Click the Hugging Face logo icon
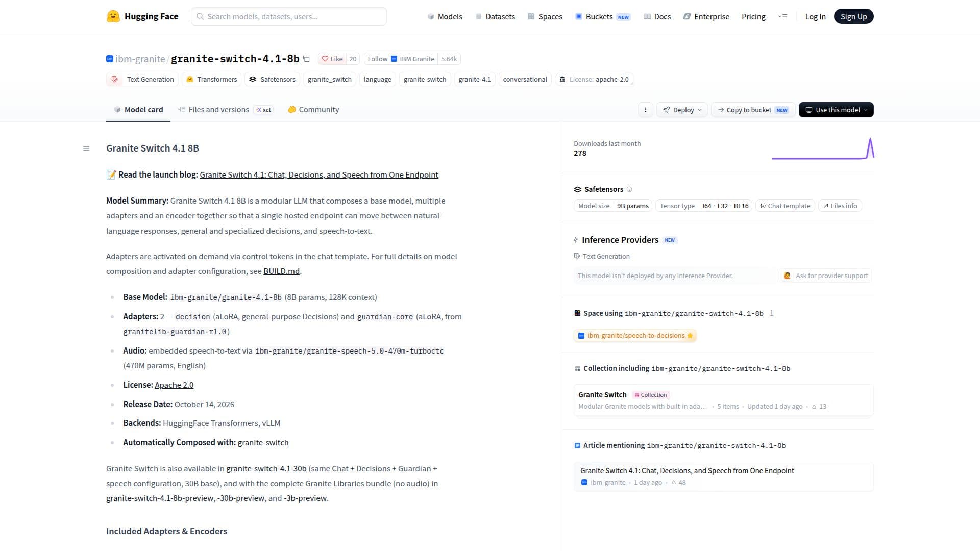This screenshot has width=980, height=551. pyautogui.click(x=113, y=16)
